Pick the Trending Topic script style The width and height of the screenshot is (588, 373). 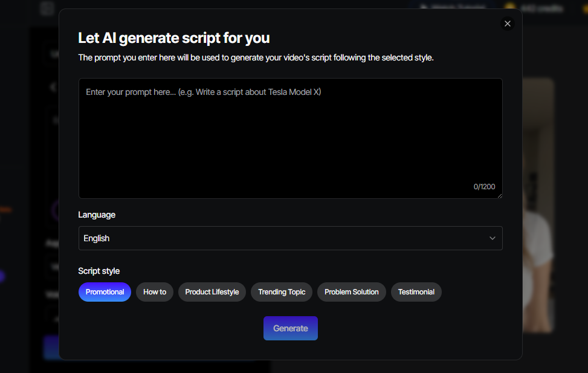282,292
